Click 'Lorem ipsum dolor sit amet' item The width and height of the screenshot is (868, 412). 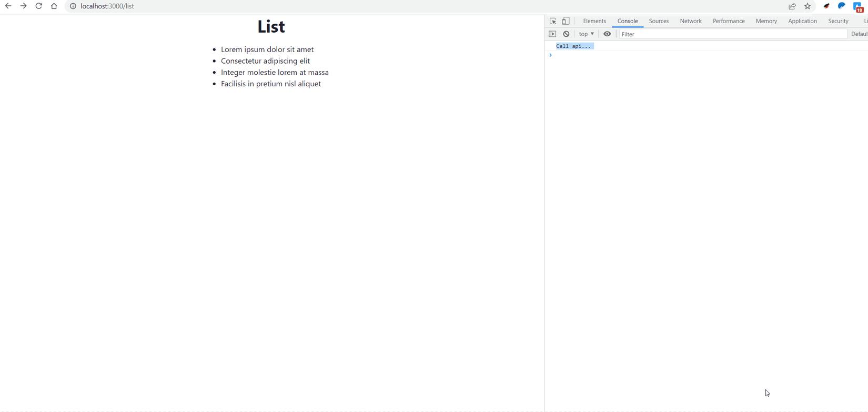pos(267,49)
